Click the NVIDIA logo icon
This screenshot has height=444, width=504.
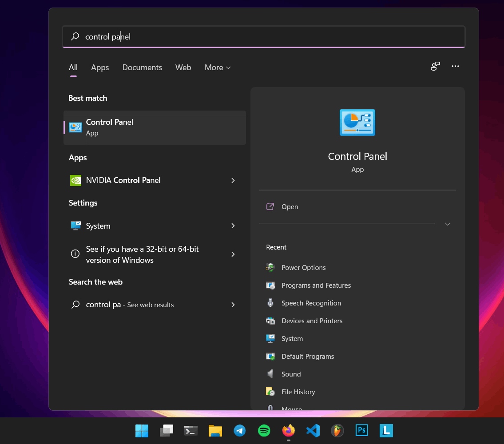pyautogui.click(x=76, y=180)
